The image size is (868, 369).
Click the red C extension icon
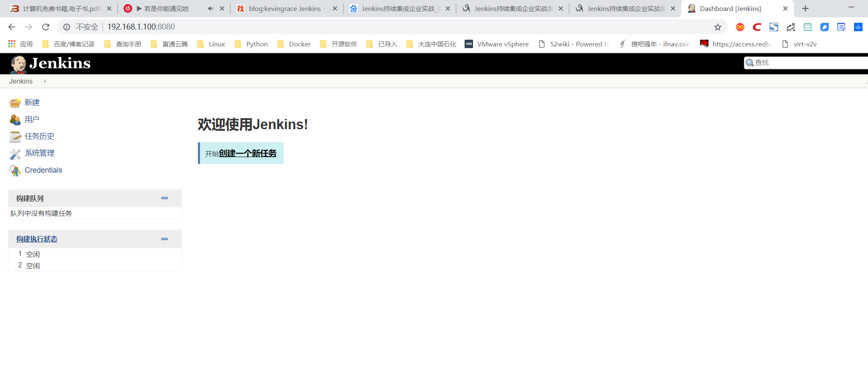[757, 27]
